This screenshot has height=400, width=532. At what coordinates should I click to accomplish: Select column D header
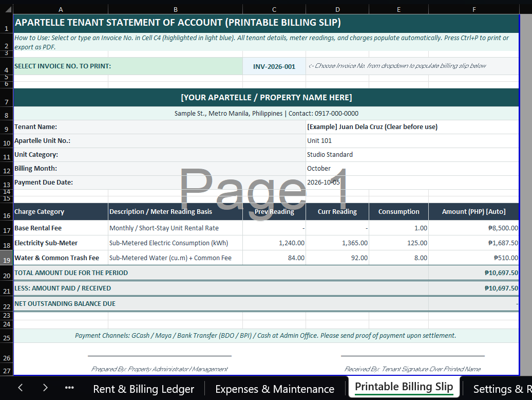[337, 9]
